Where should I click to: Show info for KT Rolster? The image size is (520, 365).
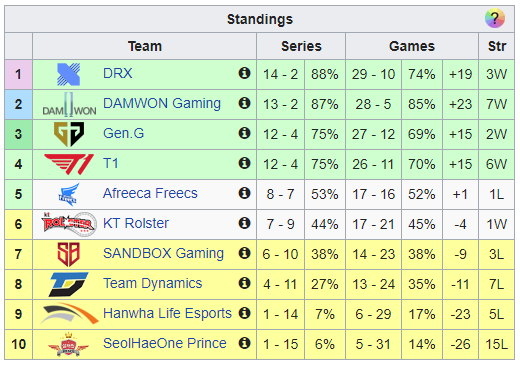tap(244, 223)
